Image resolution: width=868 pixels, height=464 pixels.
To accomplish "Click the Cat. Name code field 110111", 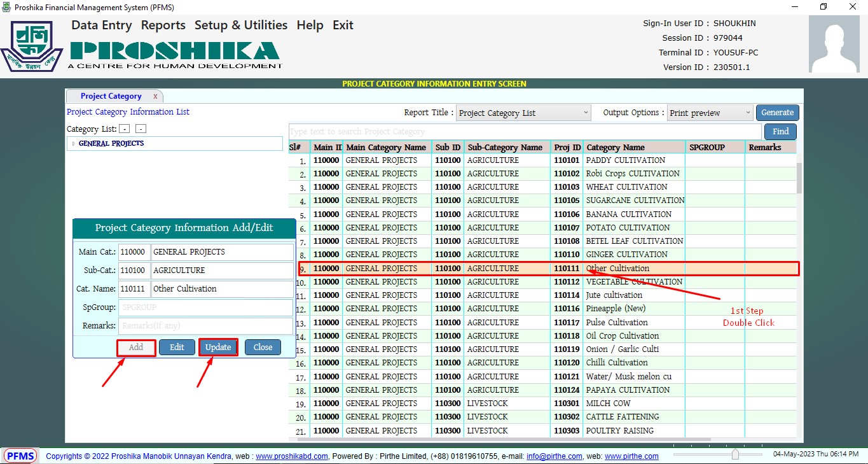I will (135, 289).
